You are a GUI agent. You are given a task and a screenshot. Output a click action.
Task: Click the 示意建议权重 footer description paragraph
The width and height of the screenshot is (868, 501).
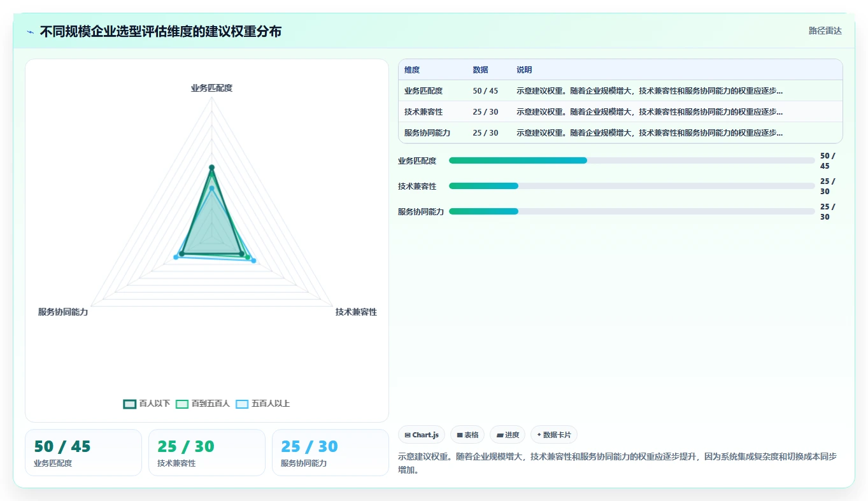[617, 463]
